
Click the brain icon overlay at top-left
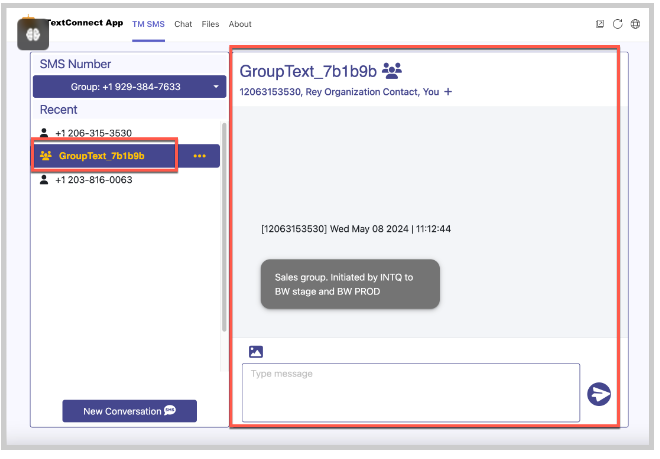click(33, 34)
